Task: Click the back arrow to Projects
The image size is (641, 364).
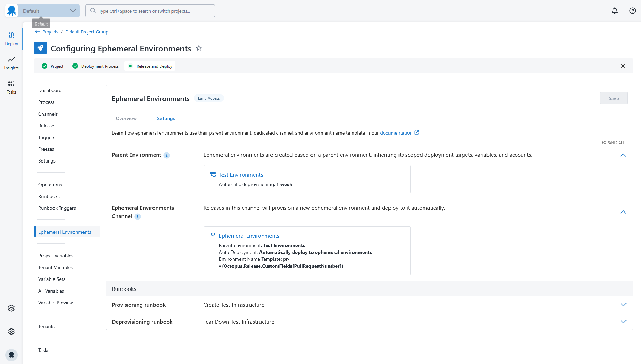Action: (37, 31)
